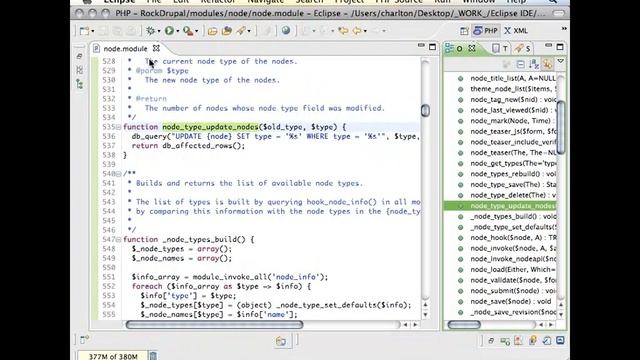Show hidden perspectives chevron
Screen dimensions: 640x360
(x=564, y=29)
